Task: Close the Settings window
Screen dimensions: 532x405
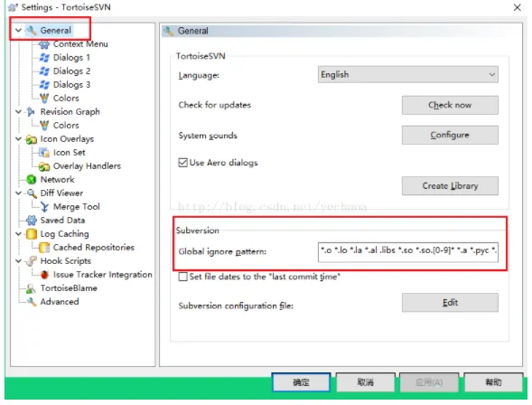Action: (517, 7)
